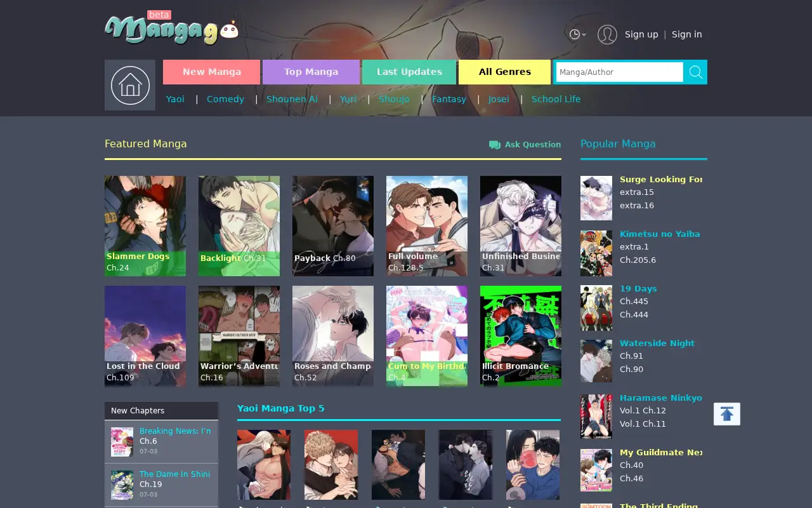Open 19 Days chapter Ch.445
Viewport: 812px width, 508px height.
pos(634,302)
